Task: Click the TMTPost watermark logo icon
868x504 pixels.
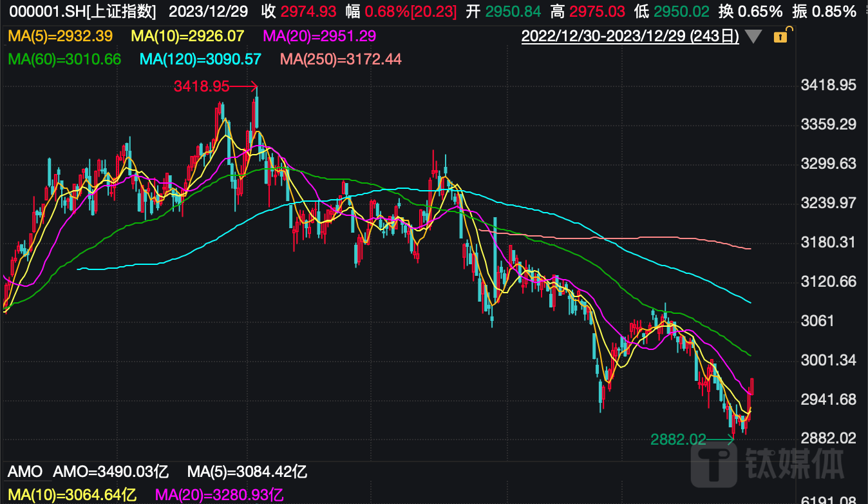Action: click(x=713, y=465)
